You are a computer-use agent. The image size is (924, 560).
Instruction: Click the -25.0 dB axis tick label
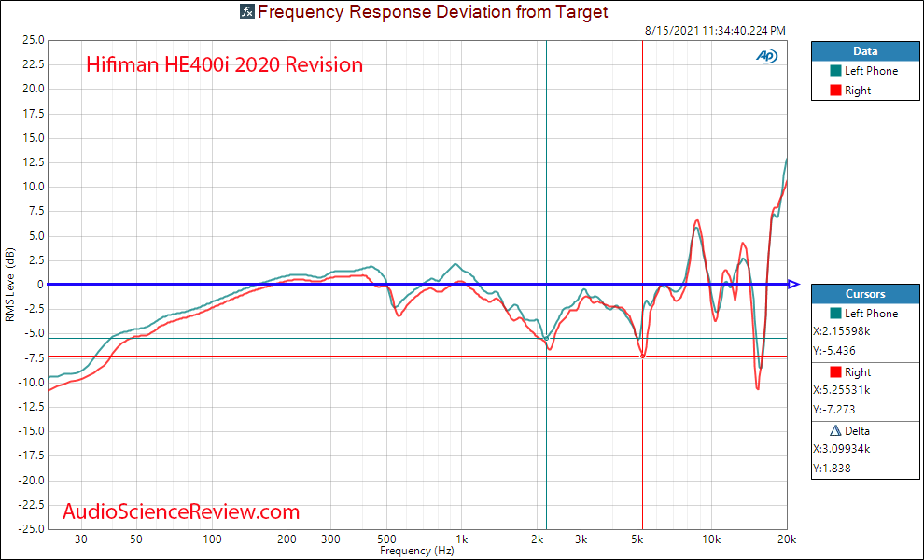pos(31,529)
